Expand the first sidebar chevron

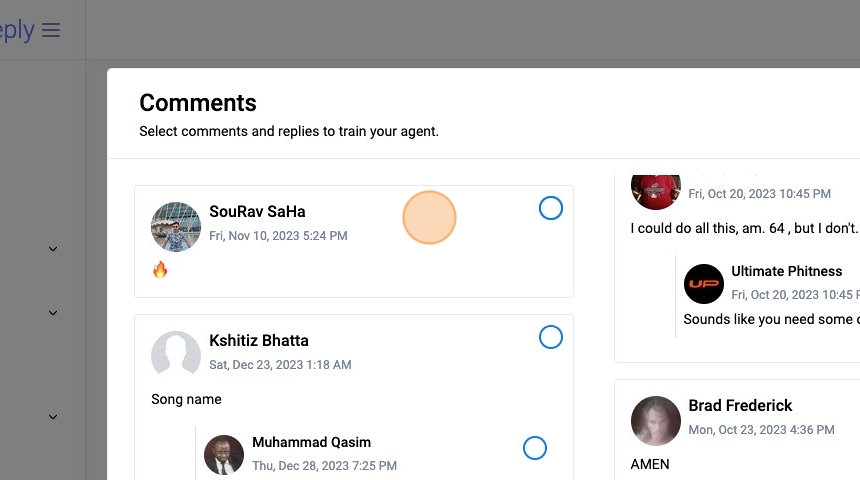tap(53, 249)
